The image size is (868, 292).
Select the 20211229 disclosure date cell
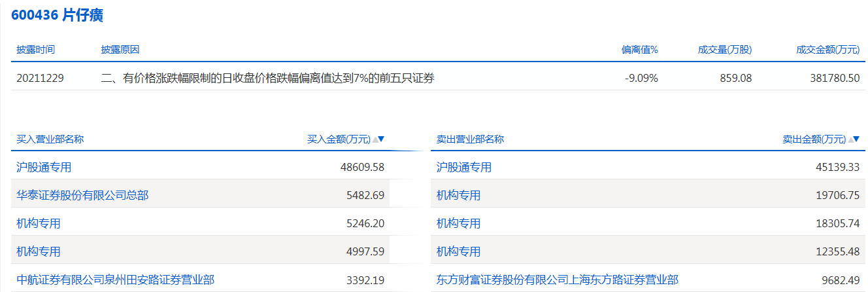coord(41,78)
